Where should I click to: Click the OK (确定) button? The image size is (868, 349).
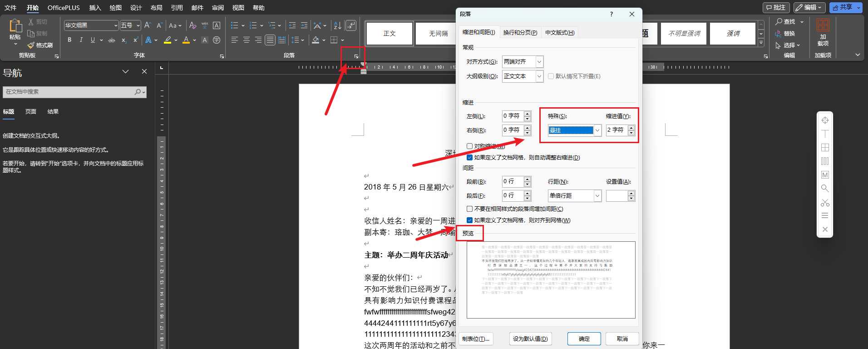(584, 339)
